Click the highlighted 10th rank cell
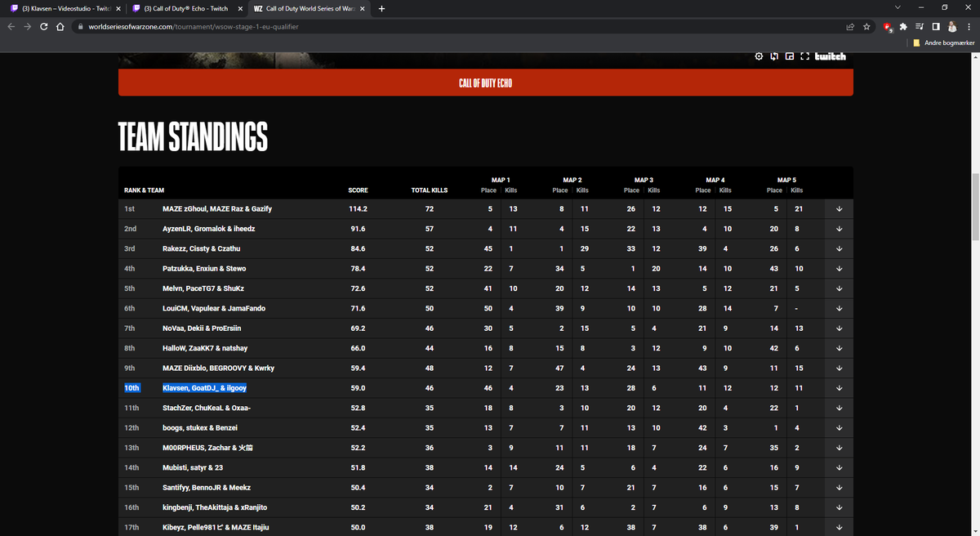The width and height of the screenshot is (980, 536). tap(131, 388)
